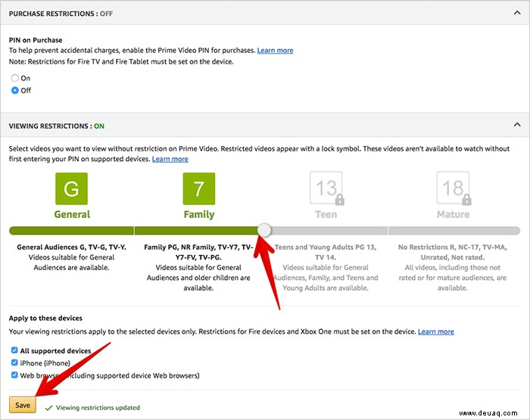This screenshot has width=530, height=420.
Task: Select the Off radio for PIN on Purchase
Action: coord(15,90)
